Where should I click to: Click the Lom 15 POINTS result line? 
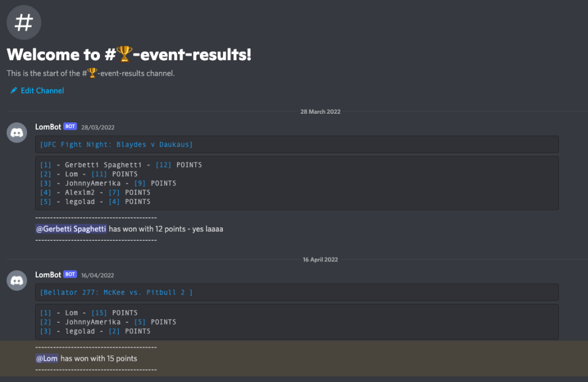(x=89, y=313)
